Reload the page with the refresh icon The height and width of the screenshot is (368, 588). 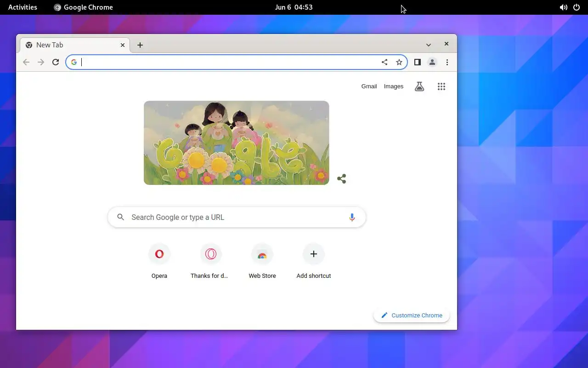56,62
